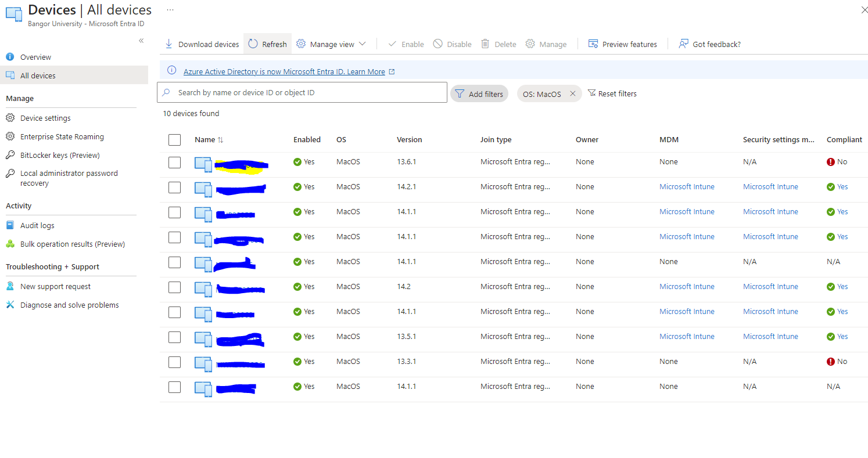Tick the select-all checkbox in header
This screenshot has height=458, width=868.
tap(174, 140)
